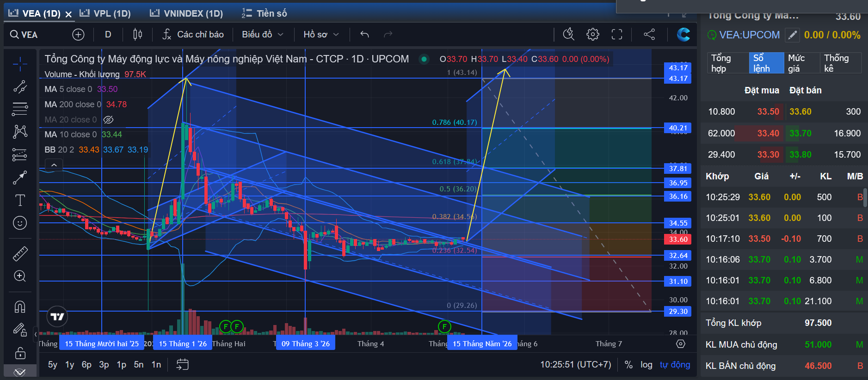Click the compare or add symbol plus icon
Image resolution: width=868 pixels, height=380 pixels.
78,35
